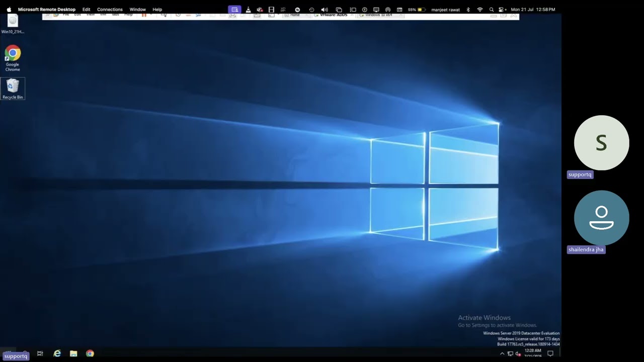The image size is (644, 362).
Task: Click the battery 55% indicator
Action: click(417, 9)
